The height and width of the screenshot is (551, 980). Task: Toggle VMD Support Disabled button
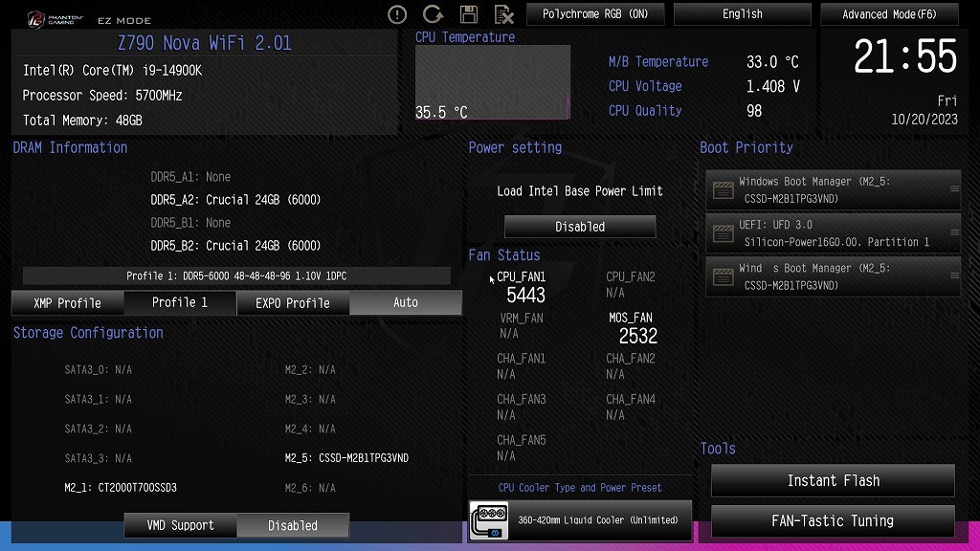coord(293,525)
